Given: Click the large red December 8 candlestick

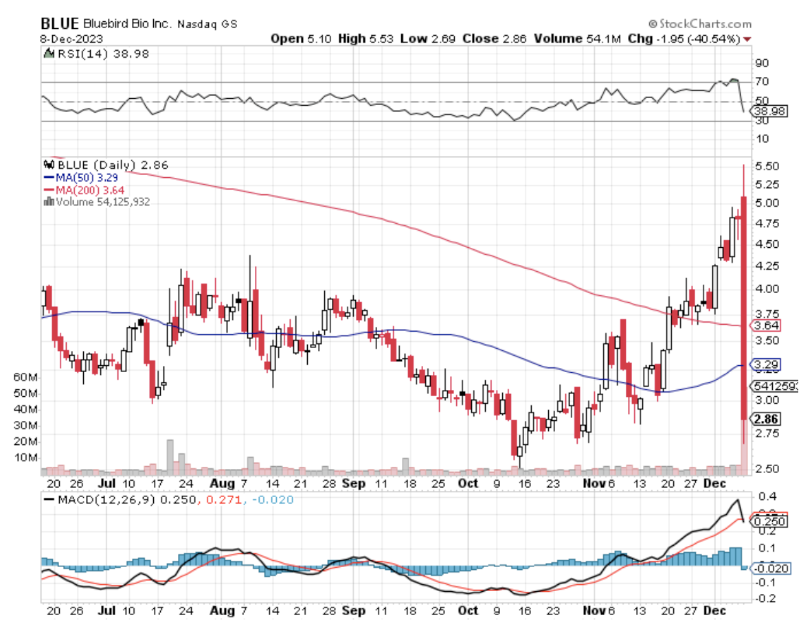Looking at the screenshot, I should point(743,309).
